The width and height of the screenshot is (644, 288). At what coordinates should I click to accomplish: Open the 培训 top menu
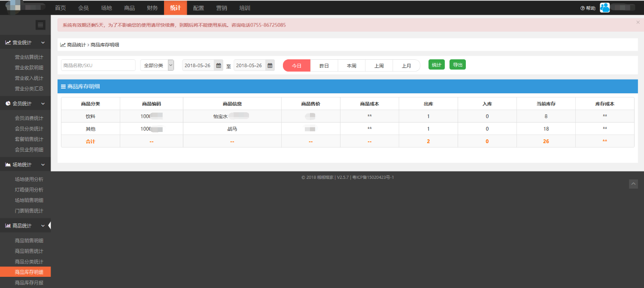point(245,8)
